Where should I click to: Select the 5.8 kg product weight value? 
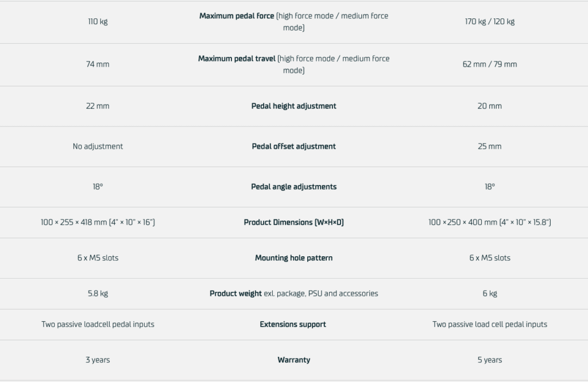point(98,294)
